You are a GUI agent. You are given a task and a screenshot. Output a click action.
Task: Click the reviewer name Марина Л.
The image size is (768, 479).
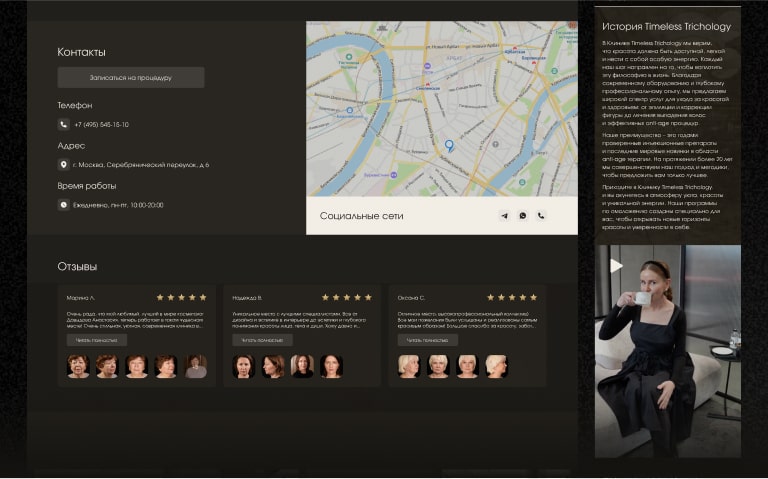pyautogui.click(x=81, y=298)
